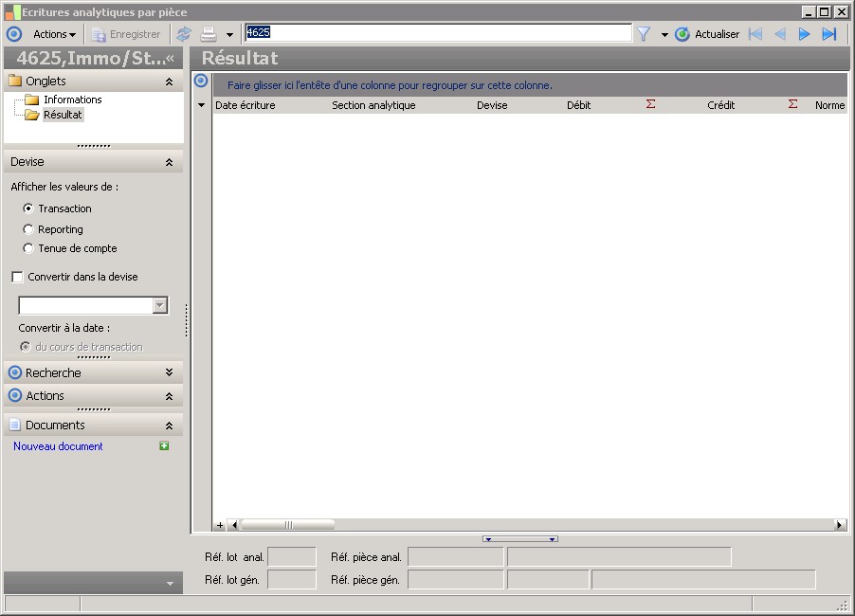This screenshot has width=855, height=616.
Task: Collapse left panel with double chevron
Action: pyautogui.click(x=170, y=58)
